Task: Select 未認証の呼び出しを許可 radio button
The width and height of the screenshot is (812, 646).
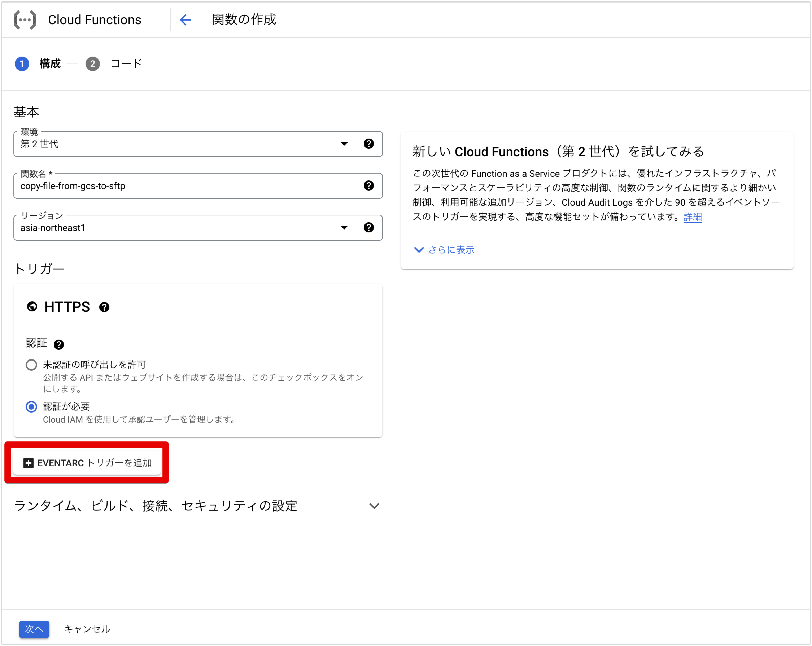Action: click(x=31, y=365)
